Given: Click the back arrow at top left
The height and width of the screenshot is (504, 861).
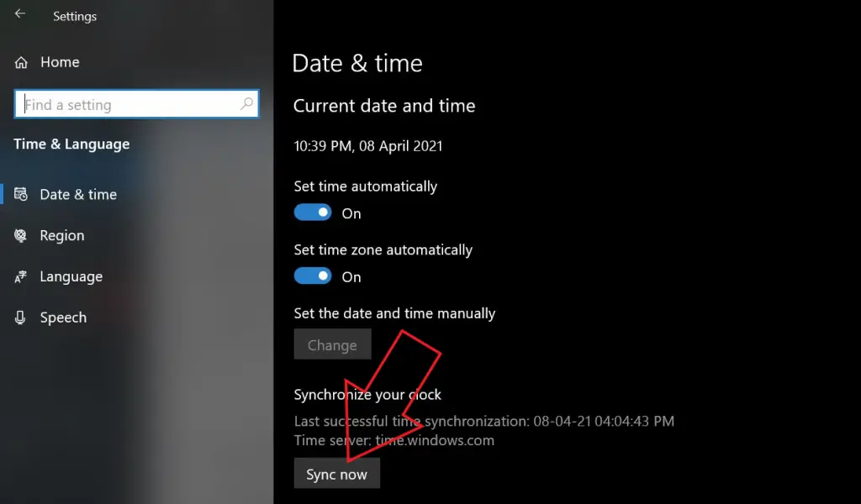Looking at the screenshot, I should tap(18, 13).
